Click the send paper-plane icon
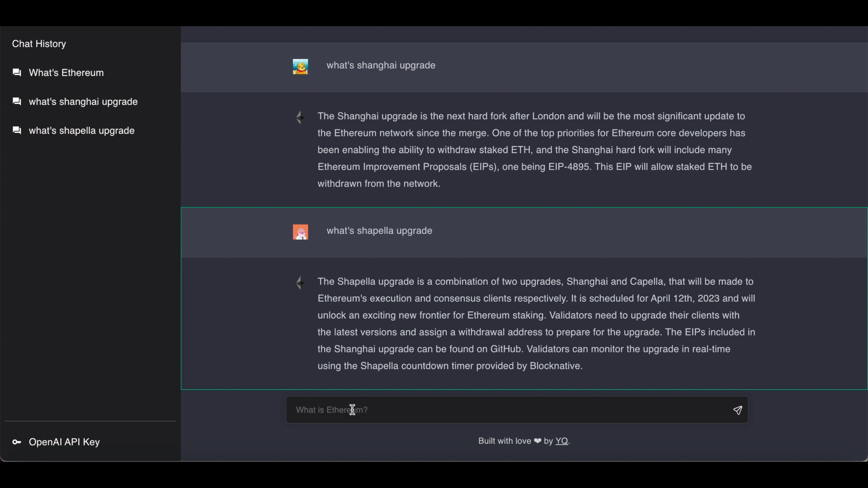Image resolution: width=868 pixels, height=488 pixels. pyautogui.click(x=737, y=410)
